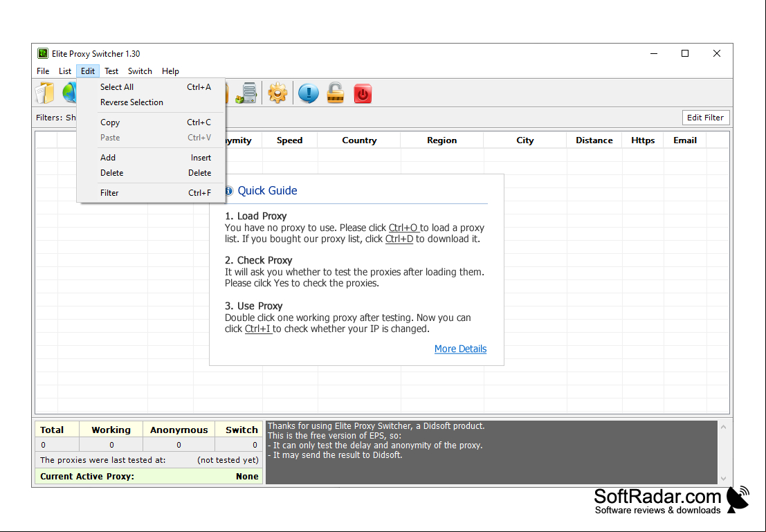Click the 'Working' stats header
766x532 pixels.
tap(111, 430)
